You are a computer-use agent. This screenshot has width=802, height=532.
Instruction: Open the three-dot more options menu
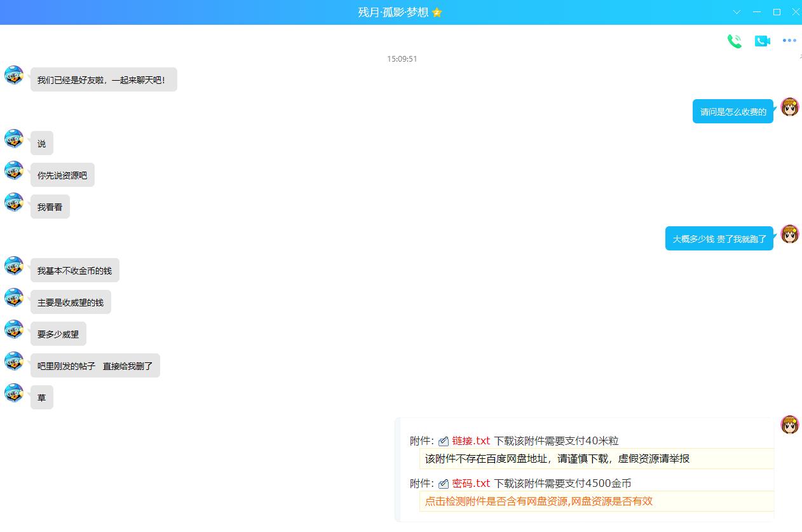click(789, 41)
